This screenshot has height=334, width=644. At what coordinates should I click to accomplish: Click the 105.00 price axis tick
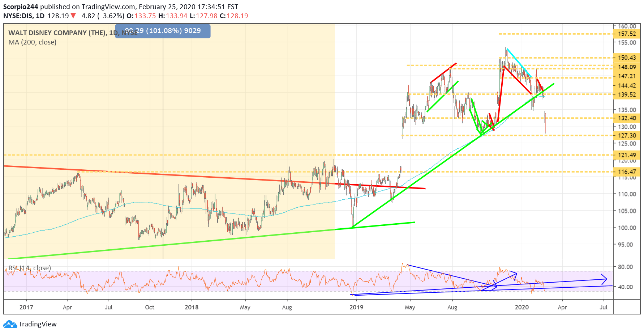click(x=627, y=211)
